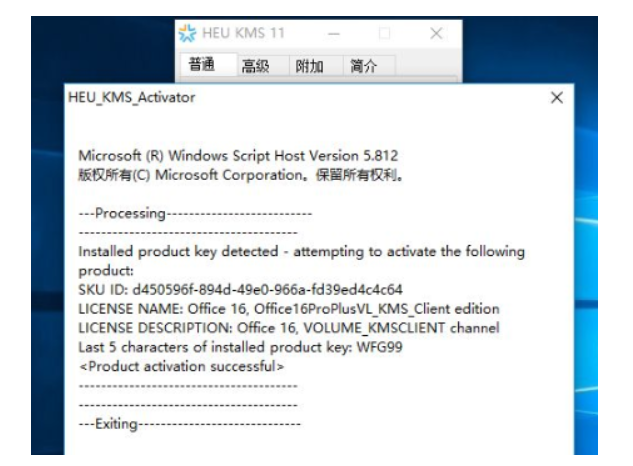The image size is (633, 466).
Task: Click the HEU KMS 11 maximize button
Action: 385,34
